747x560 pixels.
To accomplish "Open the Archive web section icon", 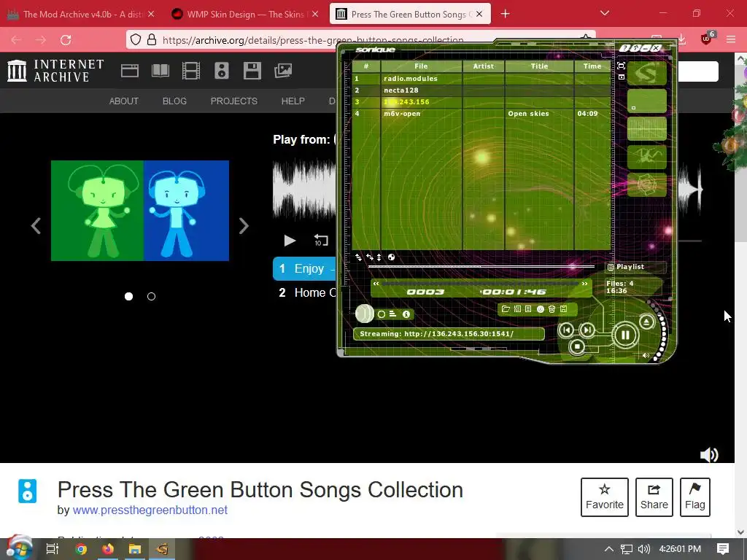I will [x=130, y=71].
